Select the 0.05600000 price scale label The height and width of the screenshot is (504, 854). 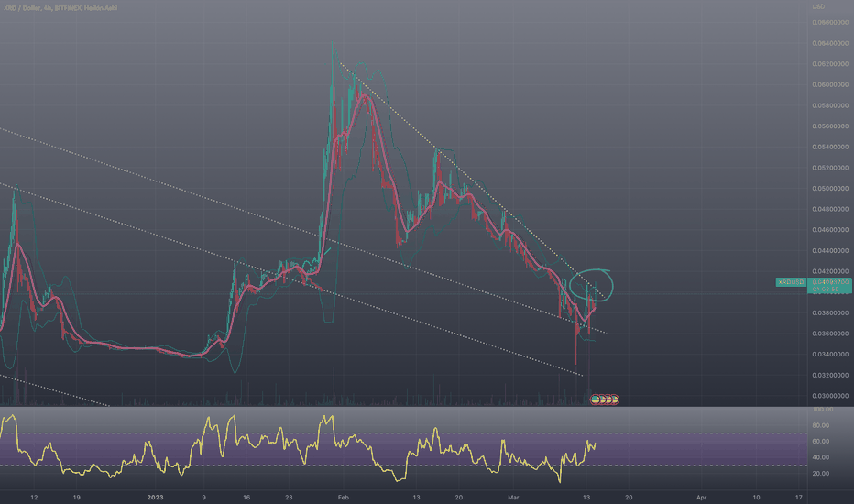tap(830, 126)
